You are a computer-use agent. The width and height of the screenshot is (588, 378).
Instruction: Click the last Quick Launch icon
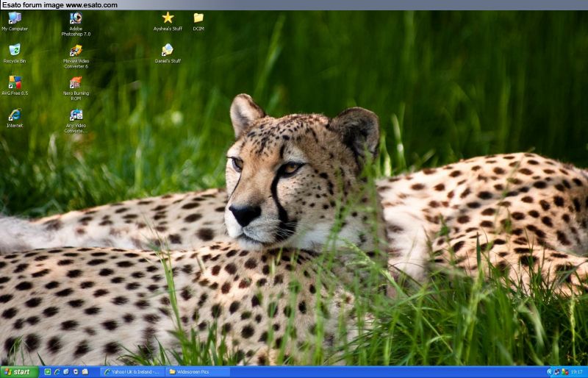(x=85, y=371)
